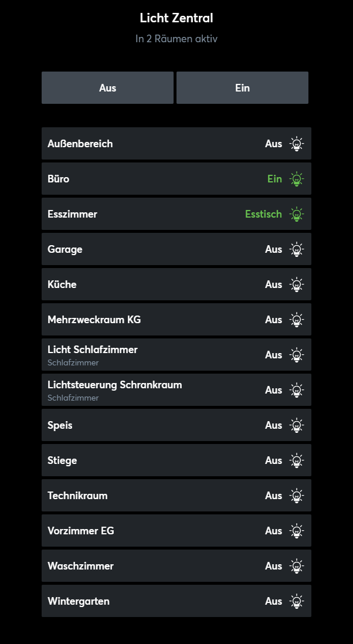353x644 pixels.
Task: Click the Stiege light bulb icon
Action: click(297, 460)
